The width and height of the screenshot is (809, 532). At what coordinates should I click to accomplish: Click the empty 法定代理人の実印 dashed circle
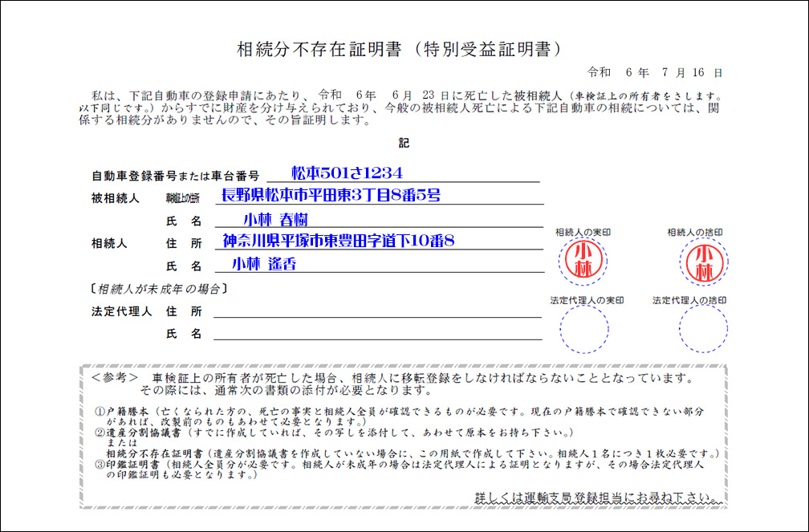[x=584, y=330]
